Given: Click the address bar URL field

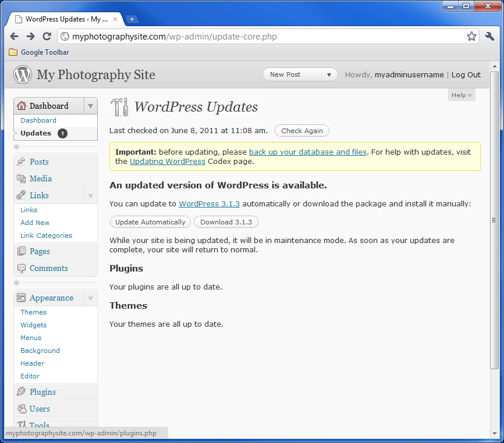Looking at the screenshot, I should [x=268, y=37].
